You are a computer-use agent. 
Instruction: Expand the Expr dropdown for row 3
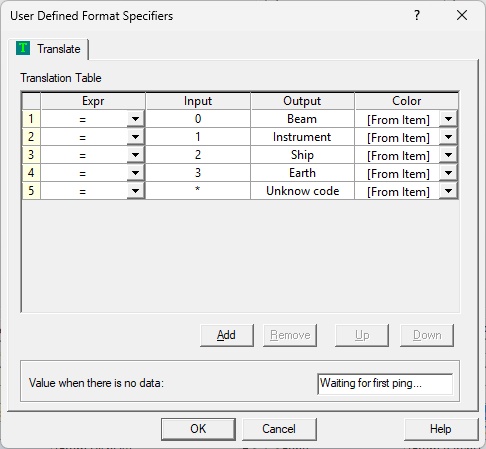(135, 155)
